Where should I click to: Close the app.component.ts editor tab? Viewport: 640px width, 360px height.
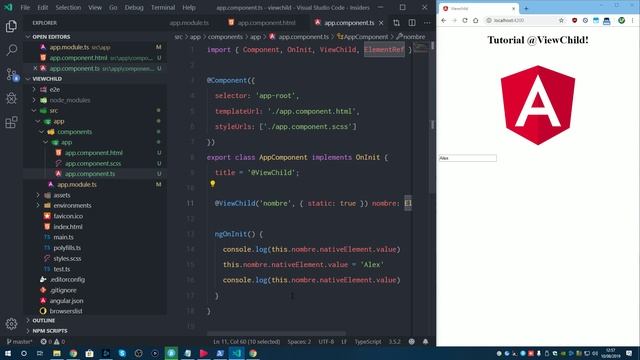381,23
